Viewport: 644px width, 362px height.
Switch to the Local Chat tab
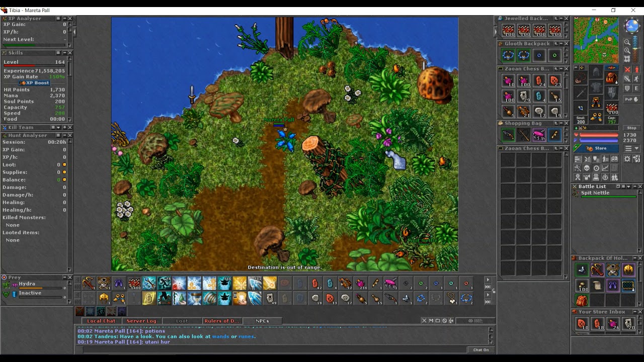click(x=101, y=321)
